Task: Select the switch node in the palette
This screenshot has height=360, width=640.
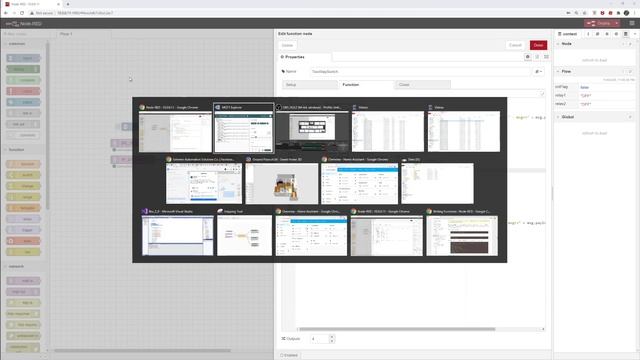Action: (x=23, y=175)
